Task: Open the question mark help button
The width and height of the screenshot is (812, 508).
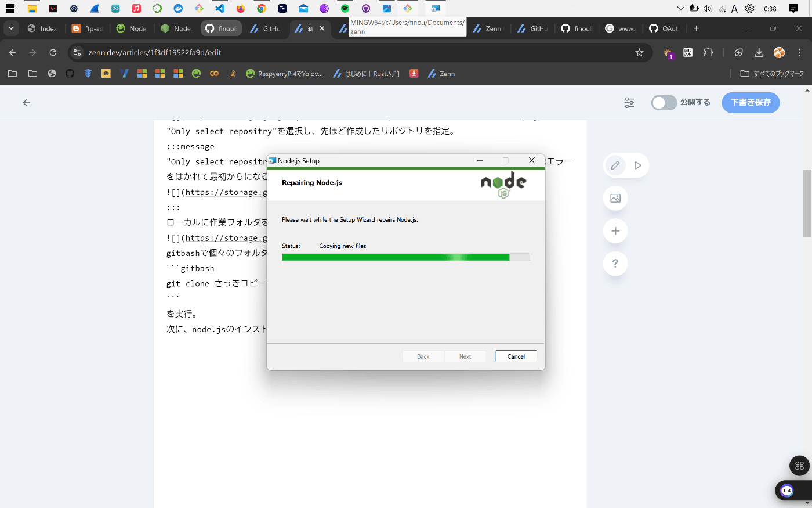Action: click(615, 264)
